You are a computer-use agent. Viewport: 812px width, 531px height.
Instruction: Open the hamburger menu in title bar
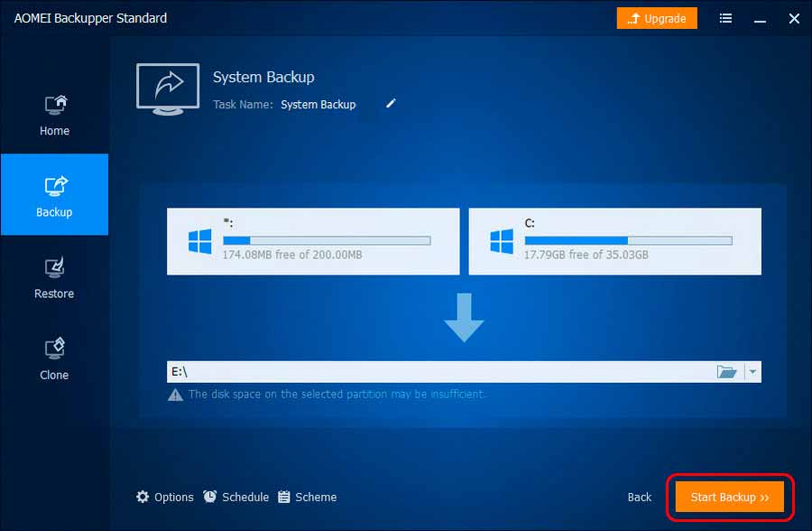click(726, 18)
